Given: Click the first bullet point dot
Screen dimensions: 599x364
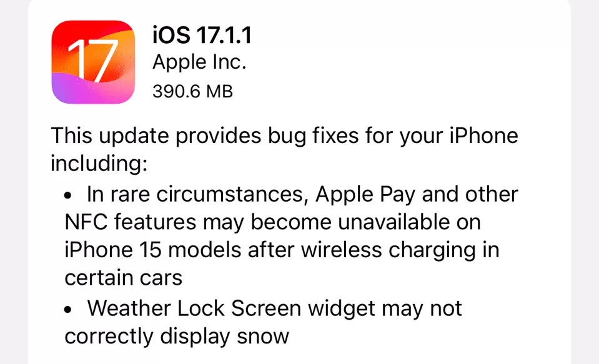Looking at the screenshot, I should pyautogui.click(x=68, y=196).
